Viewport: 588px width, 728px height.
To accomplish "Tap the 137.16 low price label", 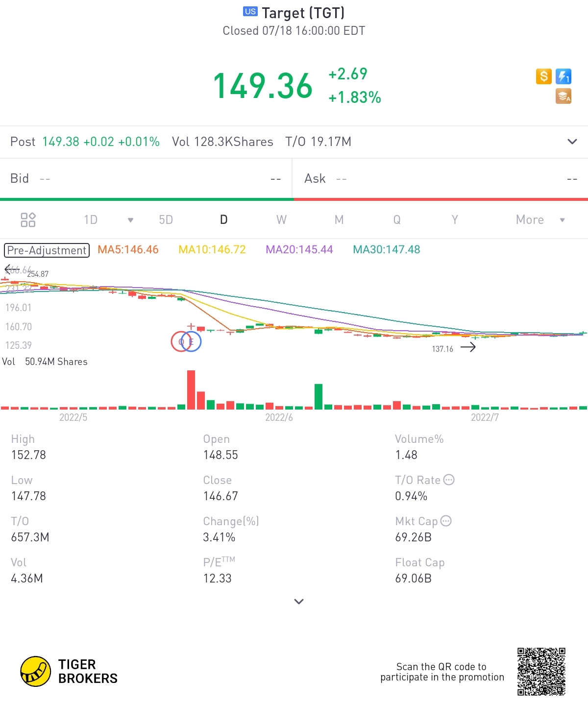I will (x=442, y=349).
